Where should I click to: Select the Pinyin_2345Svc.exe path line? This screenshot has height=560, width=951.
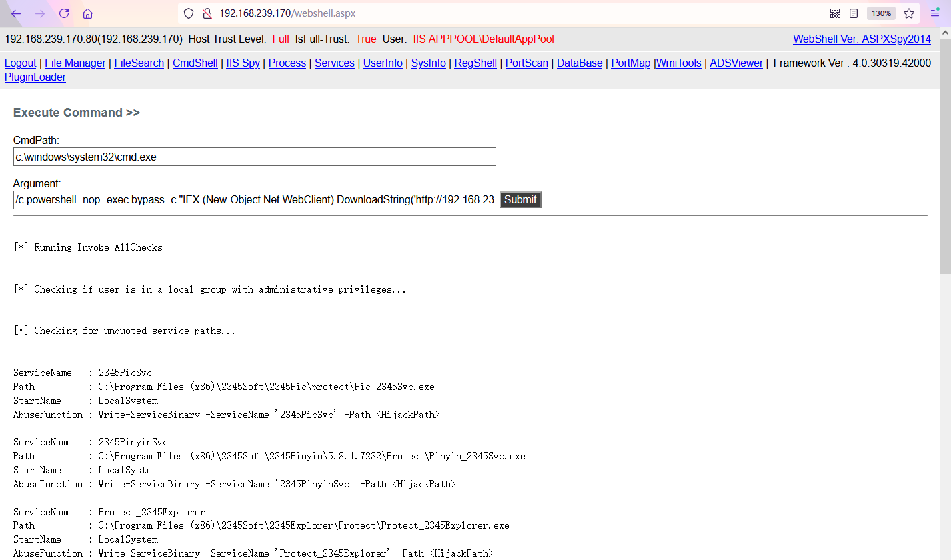[269, 456]
